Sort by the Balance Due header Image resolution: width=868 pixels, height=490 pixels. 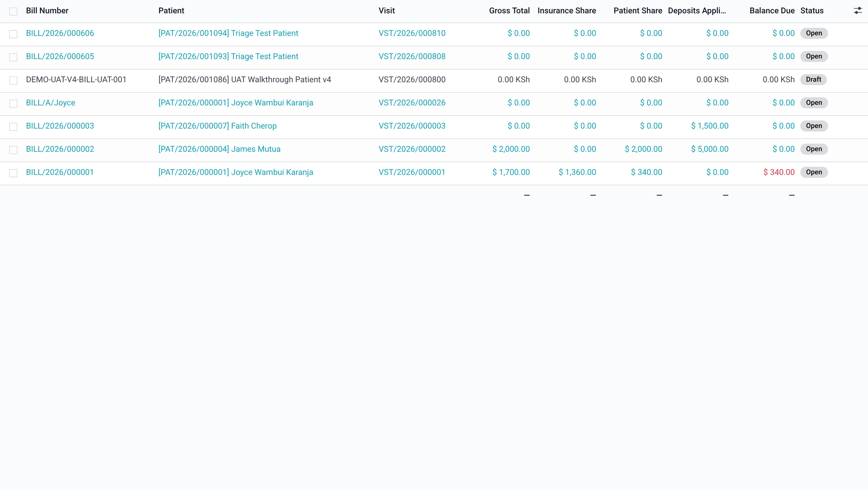pyautogui.click(x=772, y=11)
